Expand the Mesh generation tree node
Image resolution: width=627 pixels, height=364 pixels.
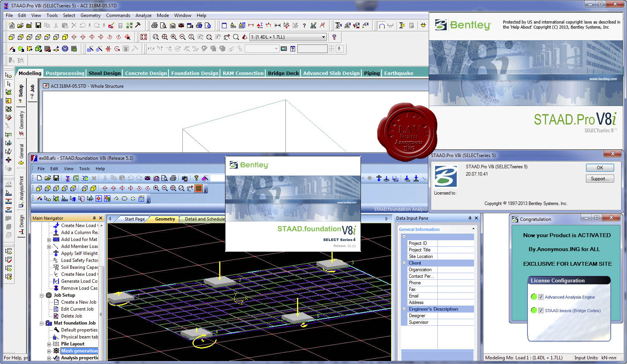(49, 351)
